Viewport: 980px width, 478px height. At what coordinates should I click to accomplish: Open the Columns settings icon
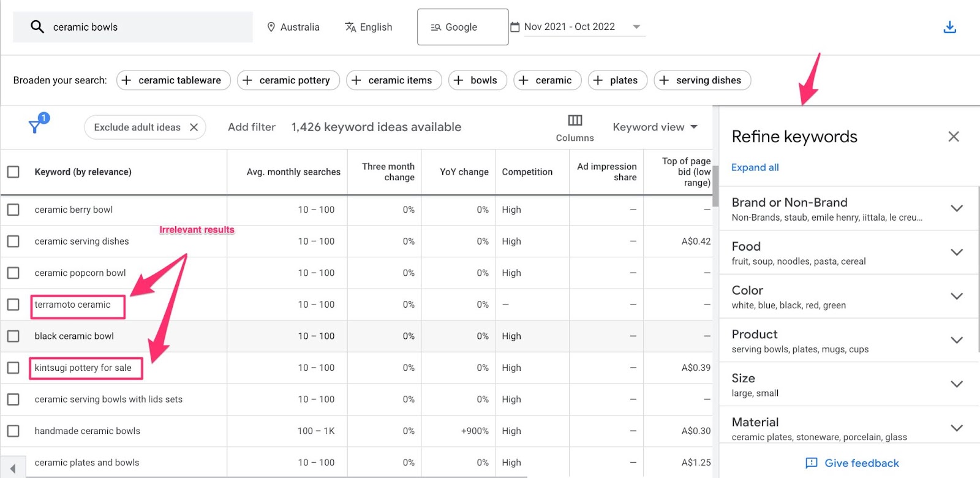[x=575, y=120]
